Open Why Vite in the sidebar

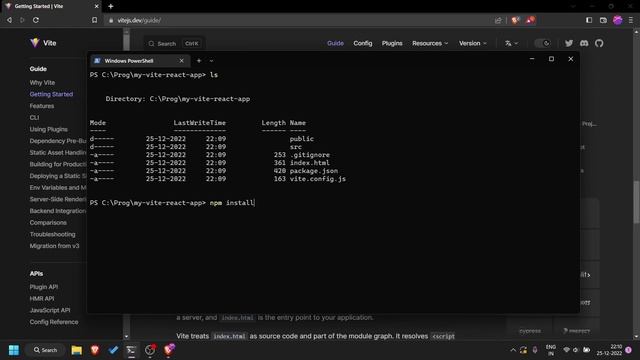42,82
